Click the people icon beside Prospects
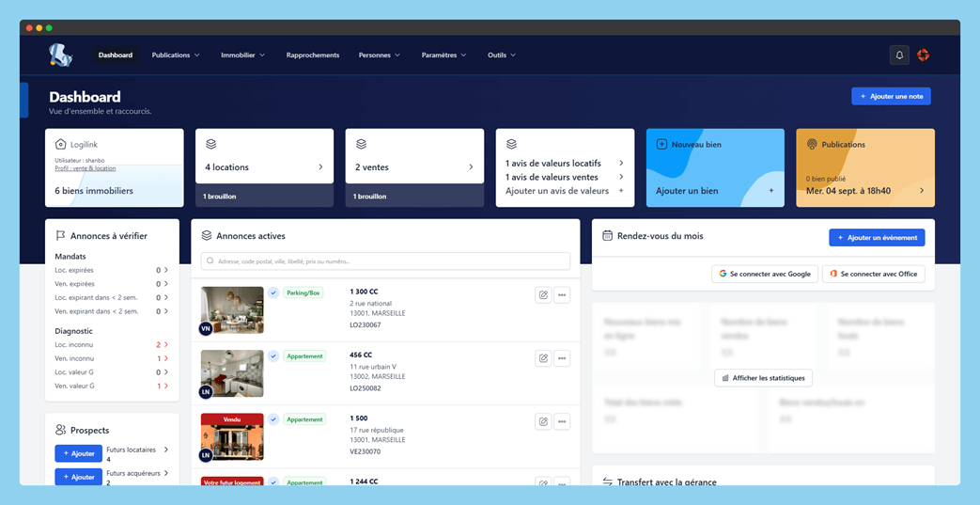The height and width of the screenshot is (505, 980). click(61, 430)
